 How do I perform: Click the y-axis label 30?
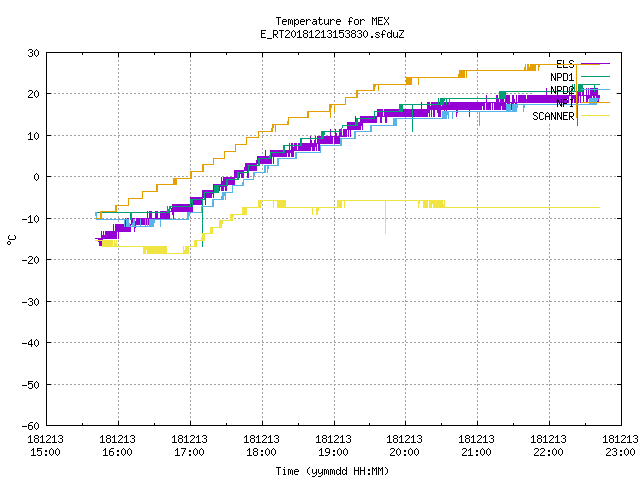[33, 53]
